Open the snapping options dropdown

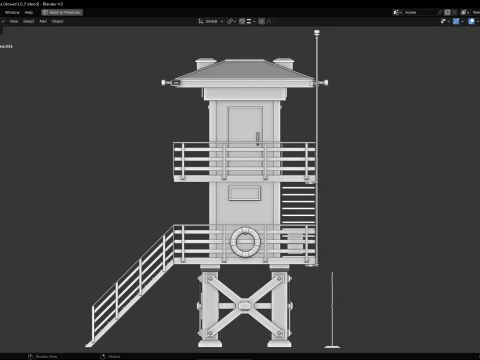(x=251, y=21)
